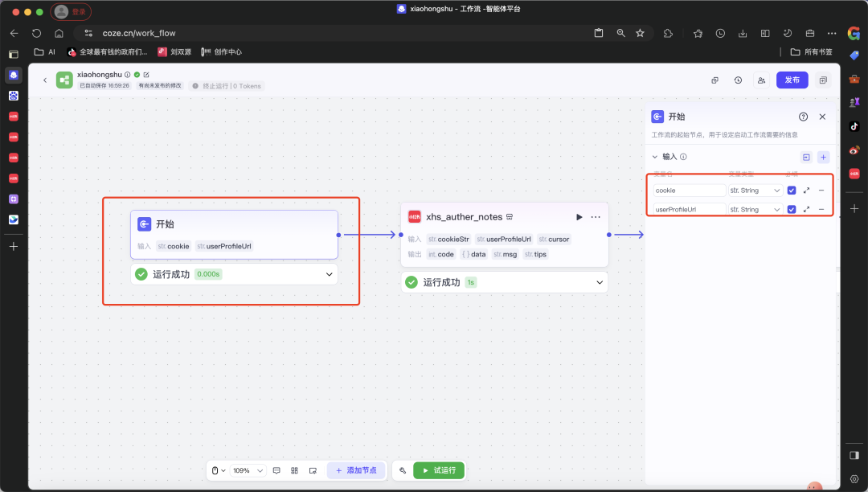The image size is (868, 492).
Task: Click the 发布 publish button
Action: coord(792,80)
